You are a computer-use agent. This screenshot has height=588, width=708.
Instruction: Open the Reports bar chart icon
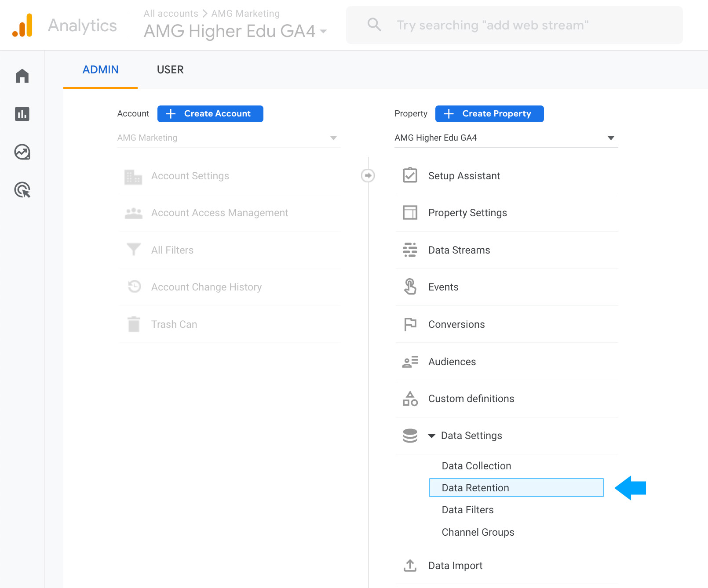[x=22, y=114]
